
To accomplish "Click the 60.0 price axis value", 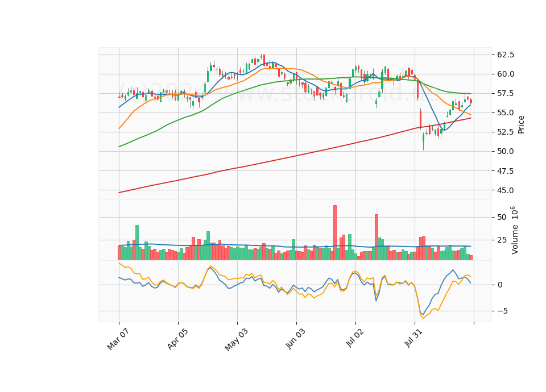I will click(506, 74).
